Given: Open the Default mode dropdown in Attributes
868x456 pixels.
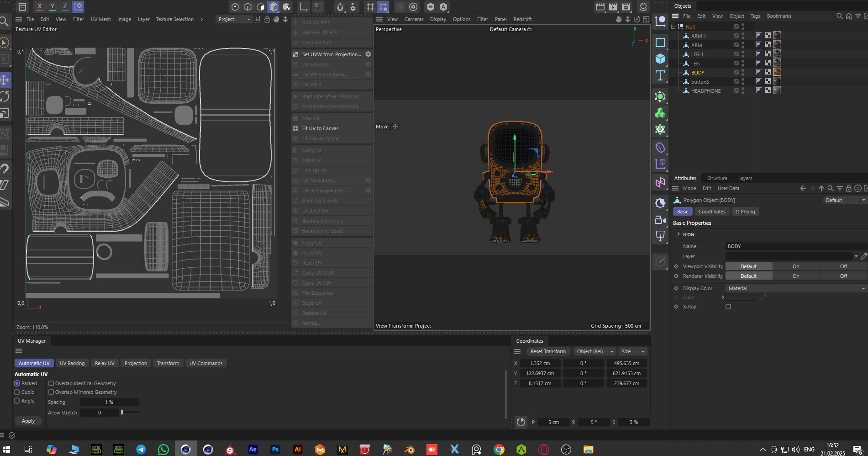Looking at the screenshot, I should click(x=845, y=200).
